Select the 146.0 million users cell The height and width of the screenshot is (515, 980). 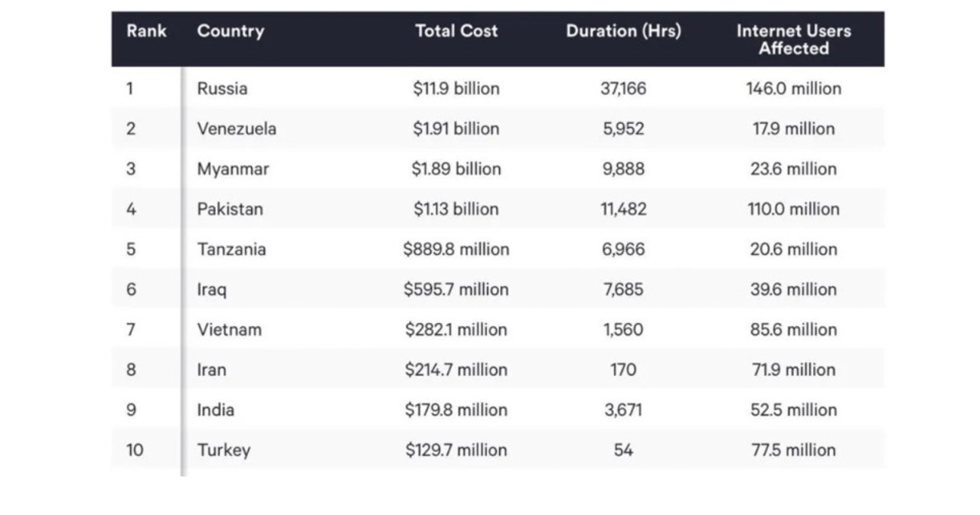(793, 89)
